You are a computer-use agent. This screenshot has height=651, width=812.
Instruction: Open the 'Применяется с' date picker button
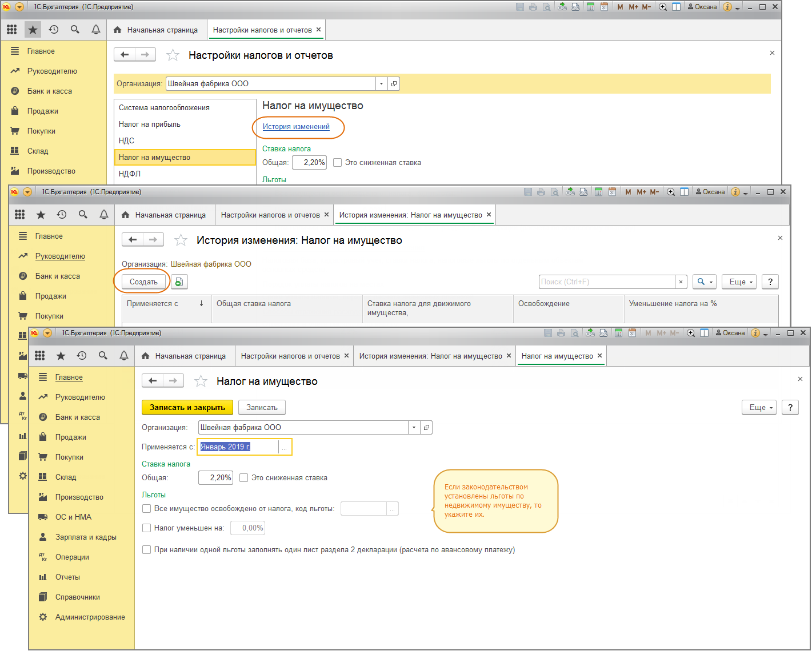(285, 447)
